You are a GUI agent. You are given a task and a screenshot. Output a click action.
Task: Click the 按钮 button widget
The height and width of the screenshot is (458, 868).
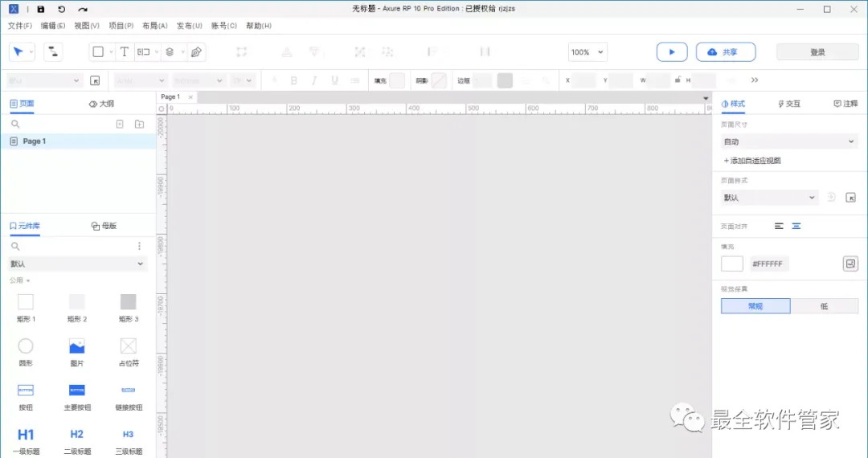point(26,397)
